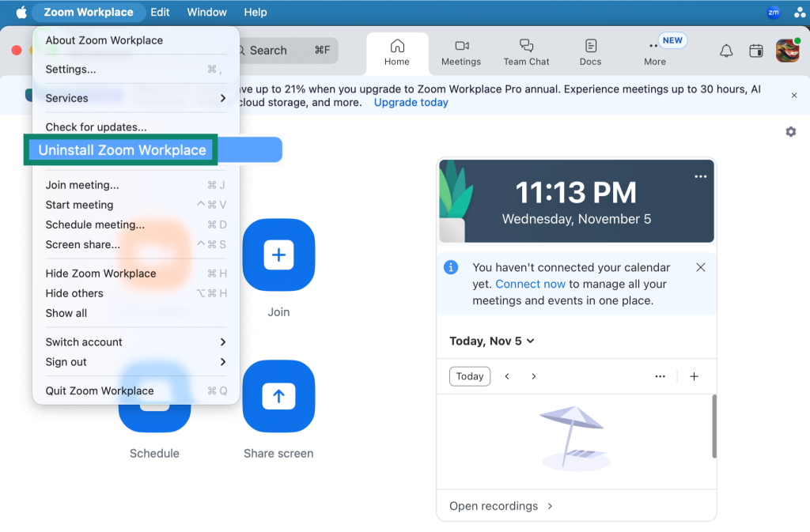Click the add event plus icon

[694, 376]
